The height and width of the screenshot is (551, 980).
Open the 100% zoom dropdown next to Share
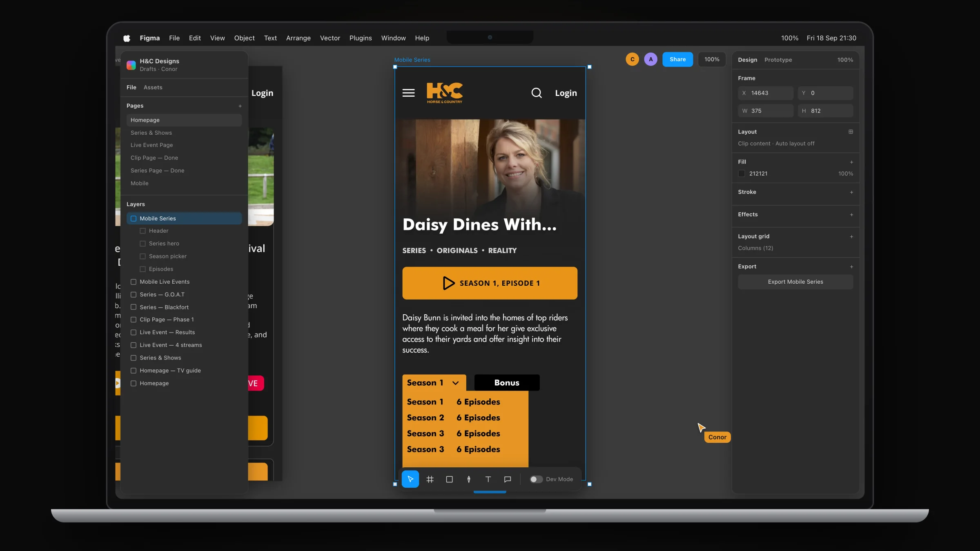click(711, 59)
